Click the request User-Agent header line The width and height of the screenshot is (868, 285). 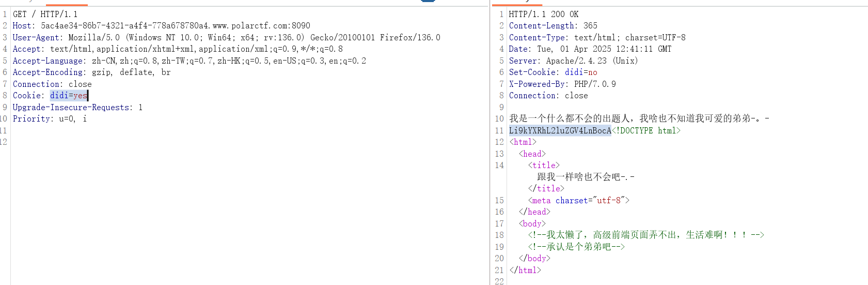[x=227, y=37]
